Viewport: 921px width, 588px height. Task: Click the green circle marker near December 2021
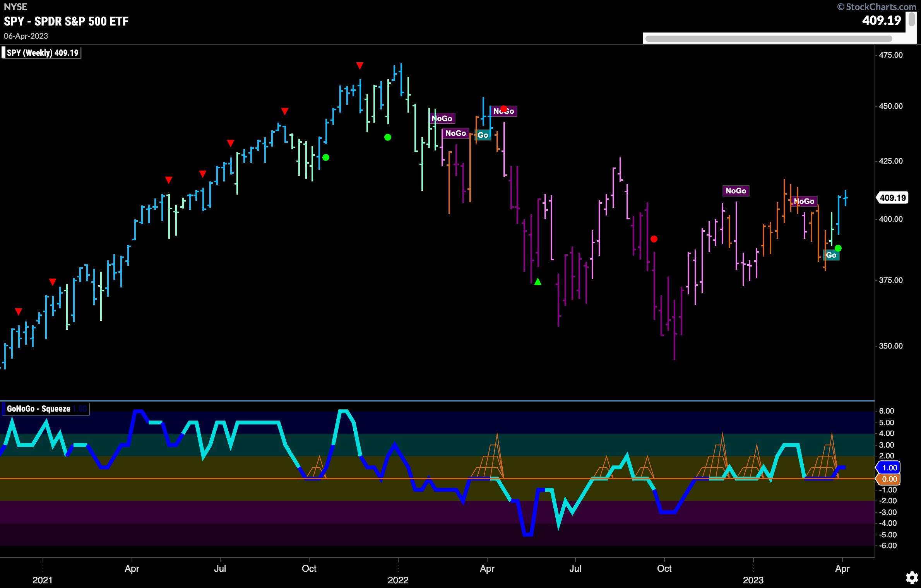click(x=388, y=137)
